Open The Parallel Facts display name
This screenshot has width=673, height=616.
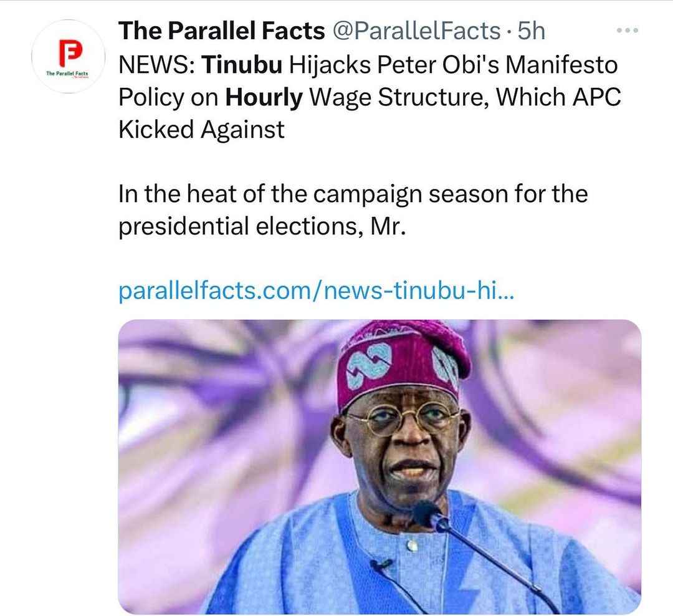(221, 31)
